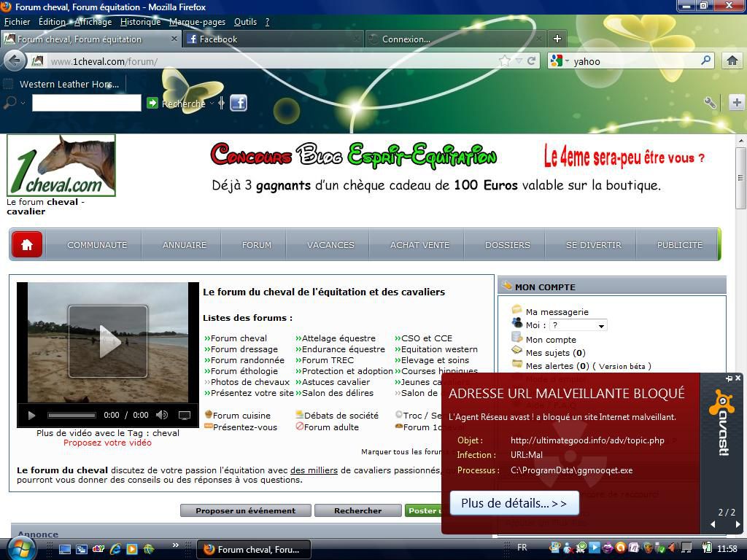
Task: Open the 'Forum dressage' link
Action: (244, 349)
